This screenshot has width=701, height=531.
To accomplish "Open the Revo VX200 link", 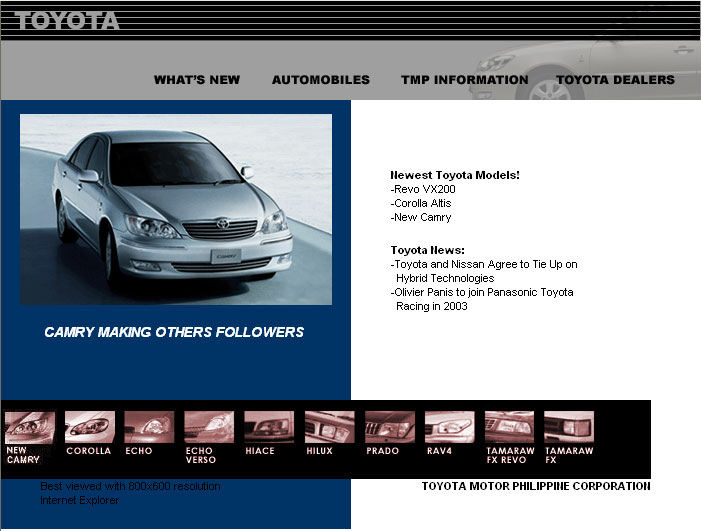I will tap(423, 189).
